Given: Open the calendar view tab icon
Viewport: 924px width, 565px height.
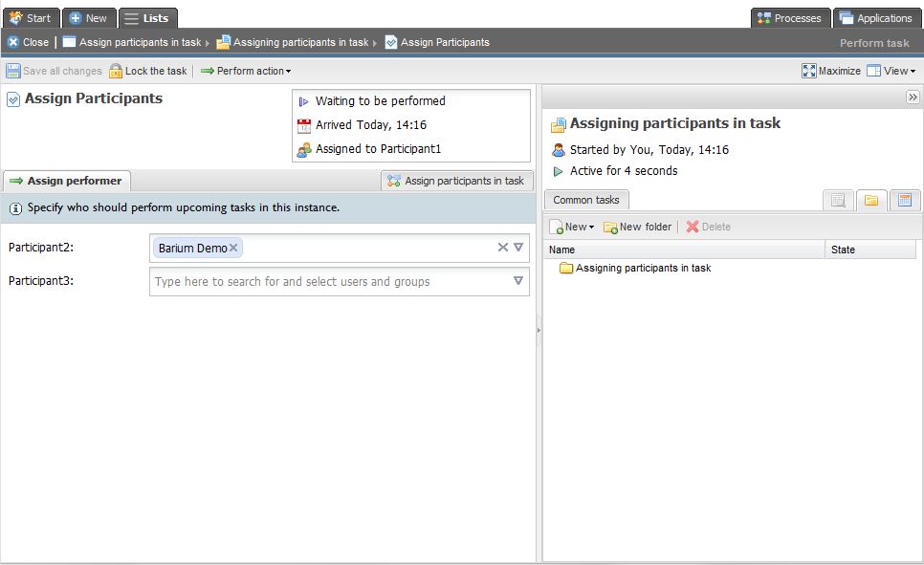Looking at the screenshot, I should 904,200.
